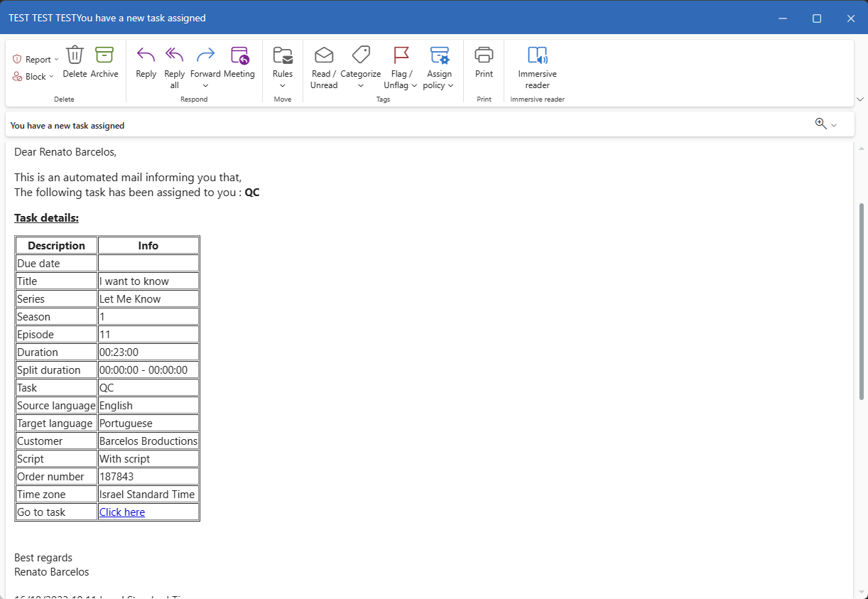Click the Delete trash icon

tap(75, 55)
